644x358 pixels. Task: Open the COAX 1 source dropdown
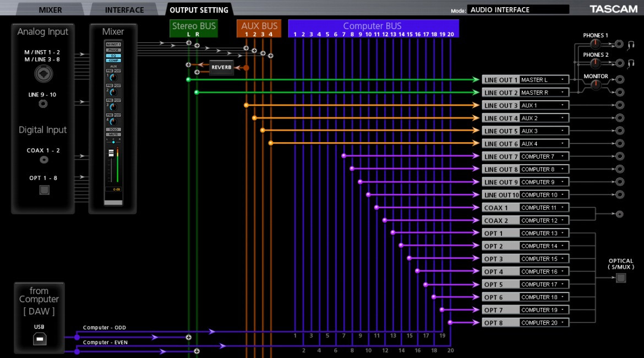pyautogui.click(x=544, y=208)
